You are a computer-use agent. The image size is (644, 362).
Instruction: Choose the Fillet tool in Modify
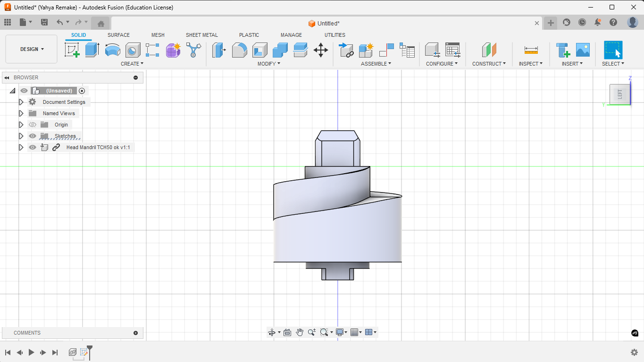(x=240, y=50)
